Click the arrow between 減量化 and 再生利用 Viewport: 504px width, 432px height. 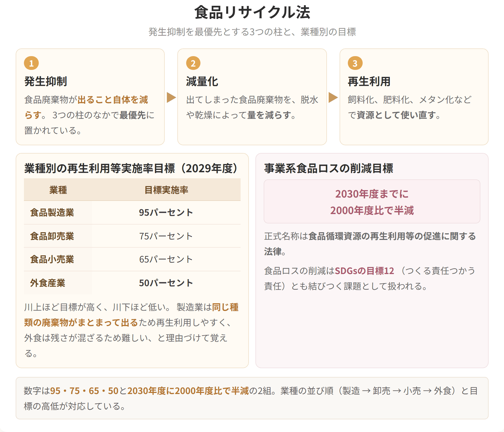coord(333,97)
